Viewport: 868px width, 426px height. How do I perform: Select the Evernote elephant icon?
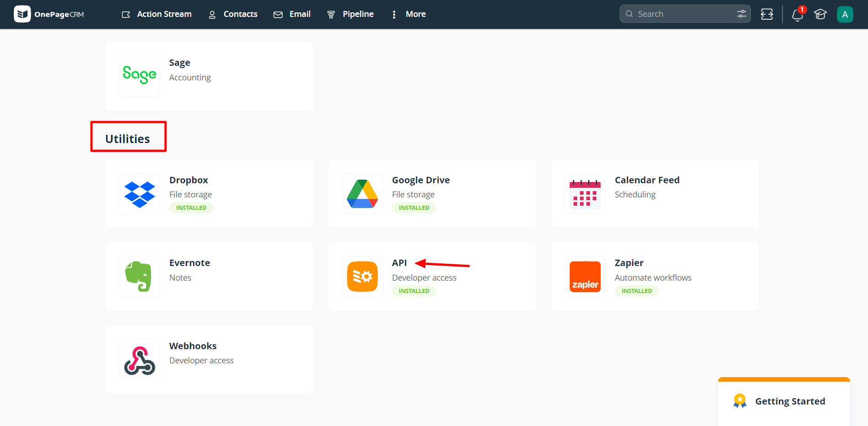click(139, 277)
